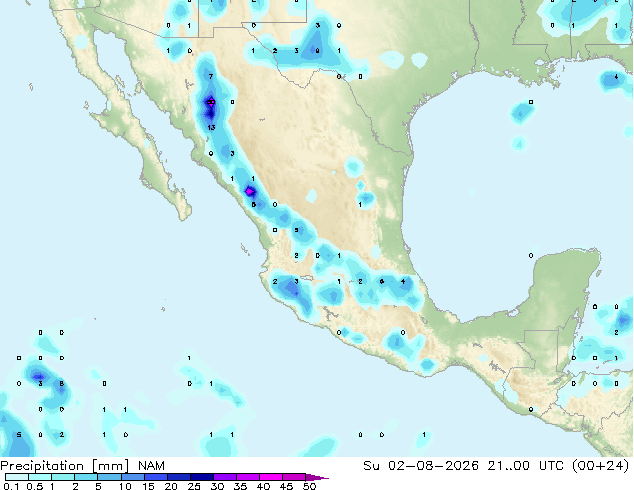Click the 'Su 02-08-2026' date text

coord(421,466)
